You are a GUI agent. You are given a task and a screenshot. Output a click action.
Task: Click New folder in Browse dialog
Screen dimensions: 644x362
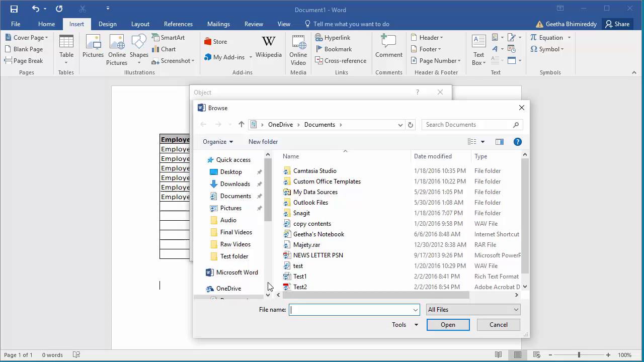(x=263, y=142)
